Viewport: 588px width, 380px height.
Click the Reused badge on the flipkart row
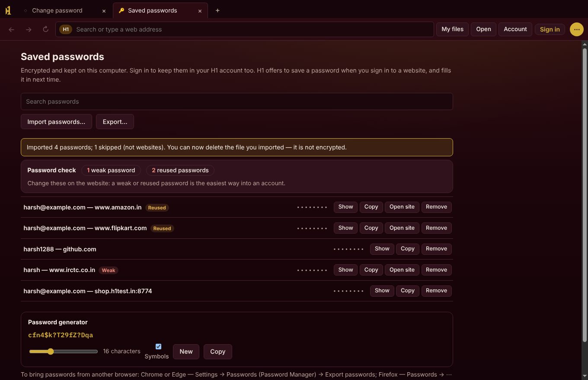tap(162, 228)
